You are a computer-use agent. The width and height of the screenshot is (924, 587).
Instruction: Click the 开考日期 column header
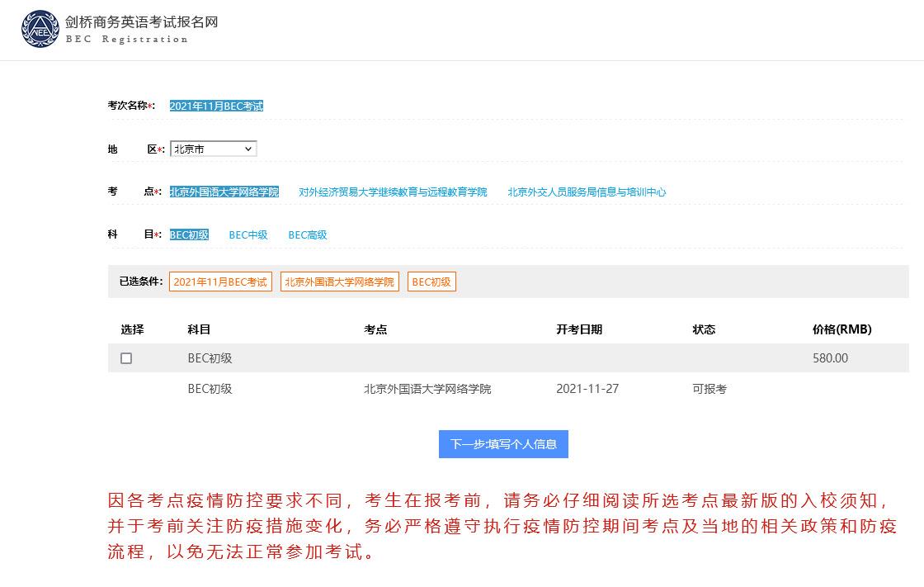click(x=579, y=329)
